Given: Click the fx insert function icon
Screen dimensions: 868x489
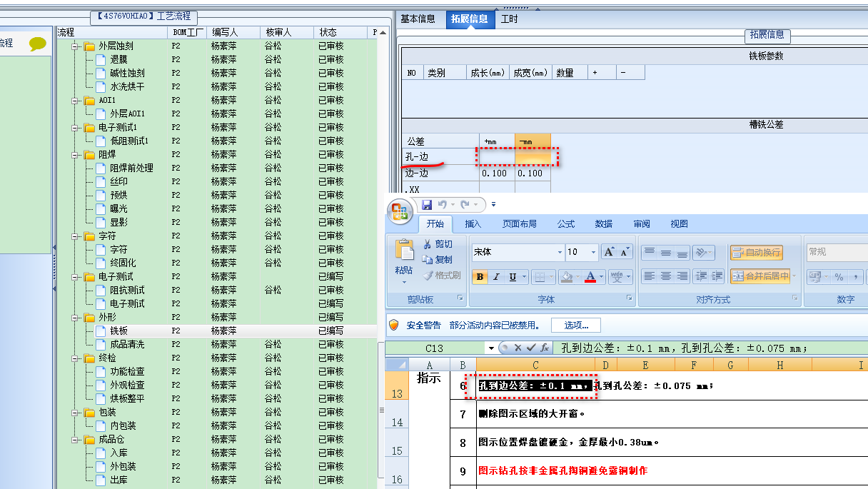Looking at the screenshot, I should click(x=544, y=348).
